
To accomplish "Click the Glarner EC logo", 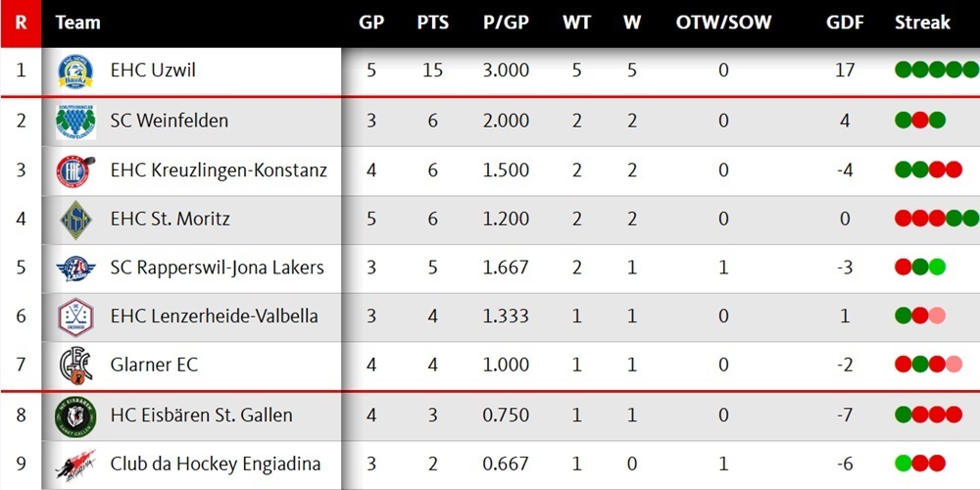I will pos(75,366).
